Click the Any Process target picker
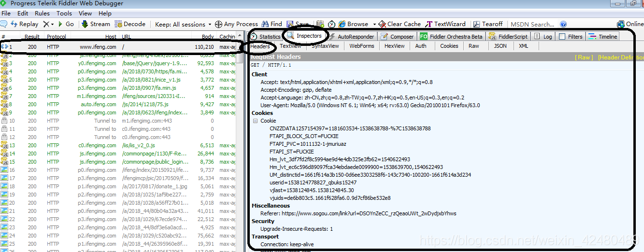Screen dimensions: 644x252 tap(236, 24)
